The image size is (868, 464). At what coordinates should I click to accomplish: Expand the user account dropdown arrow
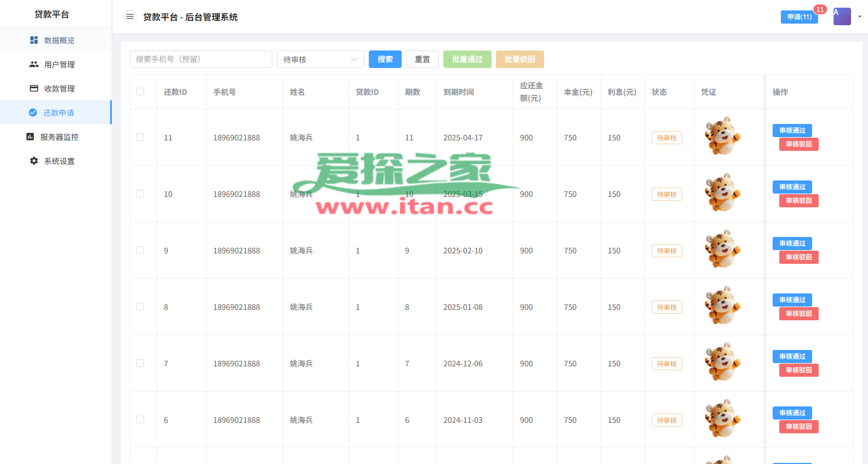(x=860, y=16)
